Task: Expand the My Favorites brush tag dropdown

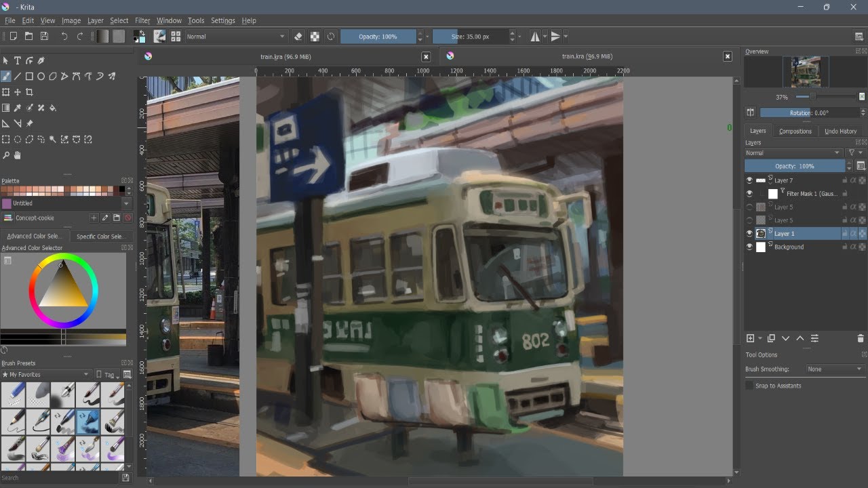Action: click(x=46, y=374)
